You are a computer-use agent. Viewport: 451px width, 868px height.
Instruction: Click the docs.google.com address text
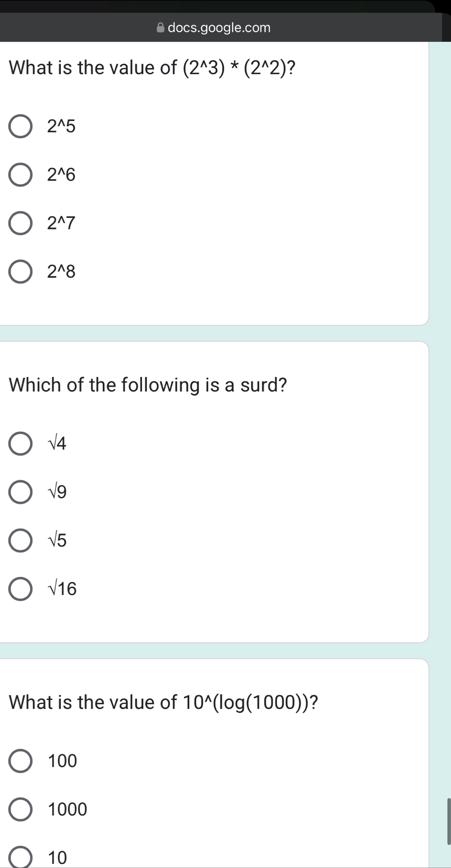[219, 28]
